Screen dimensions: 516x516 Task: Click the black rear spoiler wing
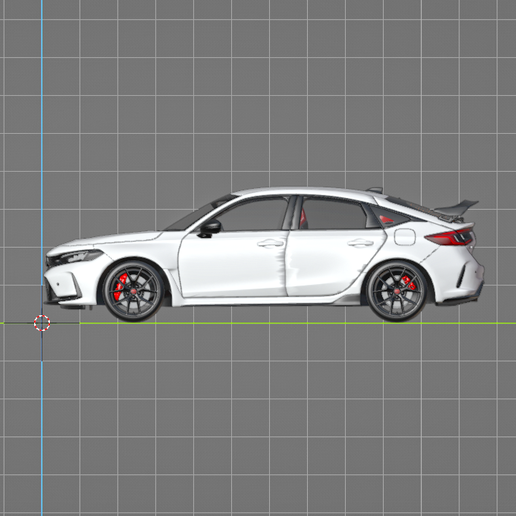point(457,208)
